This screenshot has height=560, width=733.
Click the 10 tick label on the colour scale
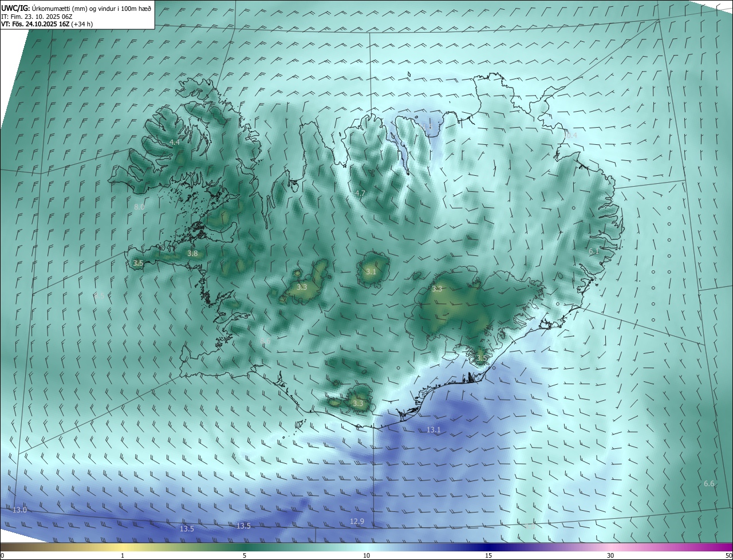tap(366, 555)
